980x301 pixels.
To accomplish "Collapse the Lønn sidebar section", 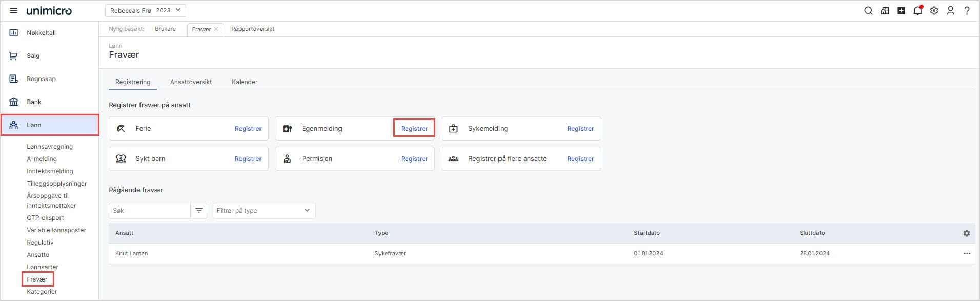I will [x=50, y=125].
